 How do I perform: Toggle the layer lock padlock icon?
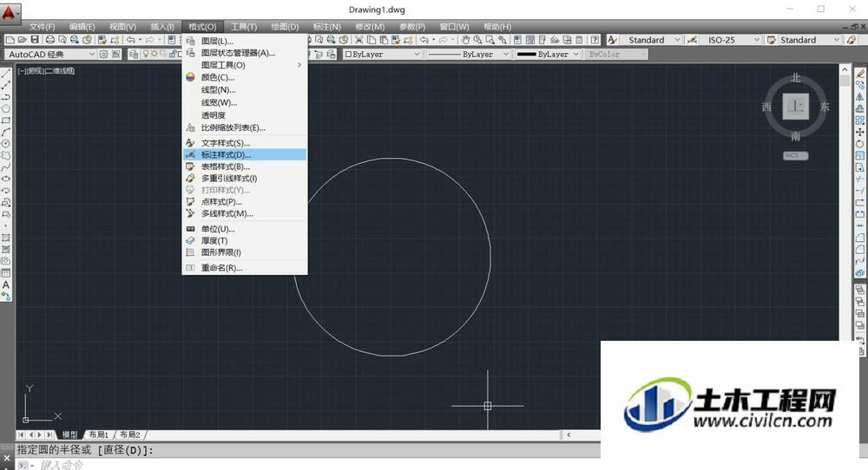173,54
